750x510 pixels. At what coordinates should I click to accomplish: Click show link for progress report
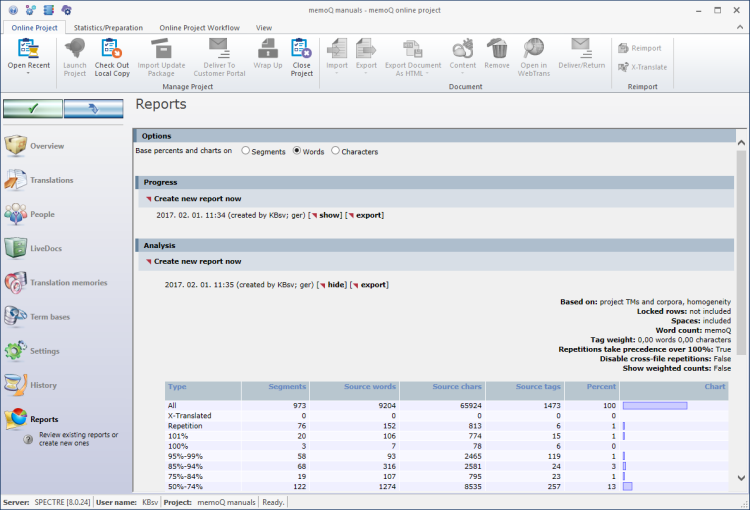pyautogui.click(x=329, y=215)
